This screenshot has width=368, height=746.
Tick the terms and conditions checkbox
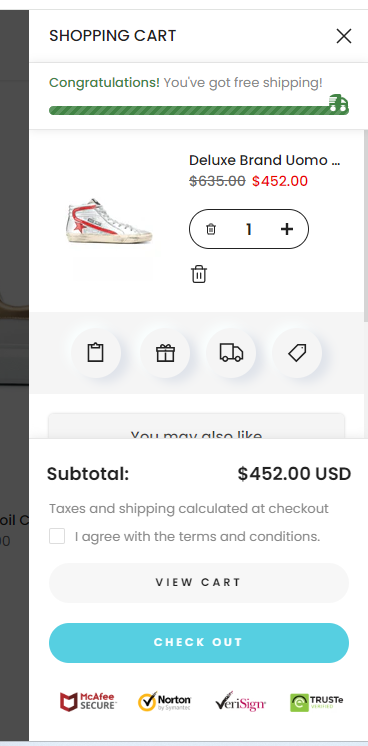[57, 536]
